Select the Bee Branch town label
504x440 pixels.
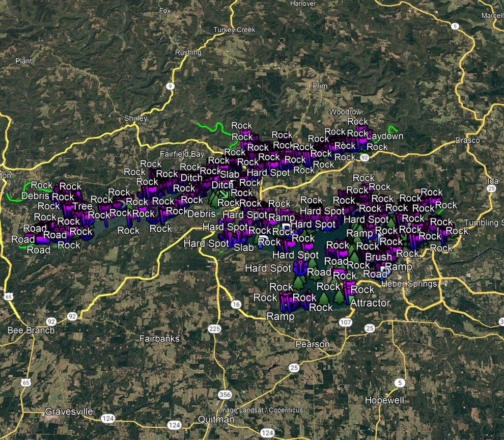click(31, 331)
